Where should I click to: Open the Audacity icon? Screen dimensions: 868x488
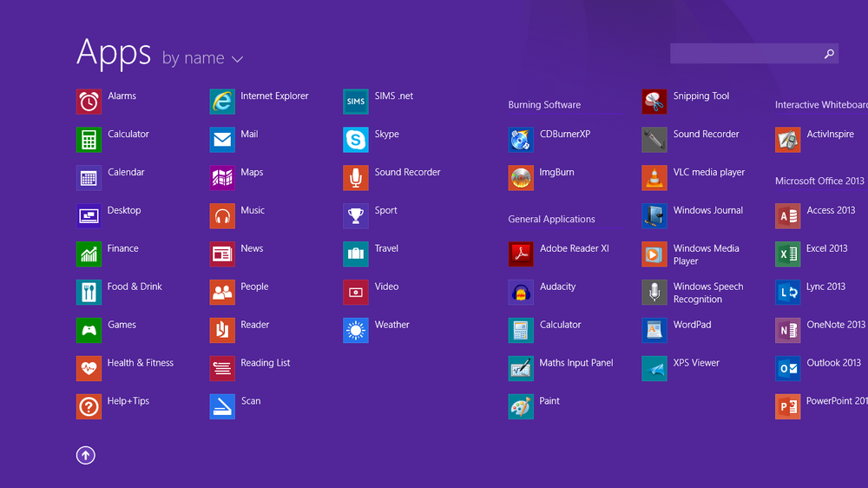click(521, 293)
